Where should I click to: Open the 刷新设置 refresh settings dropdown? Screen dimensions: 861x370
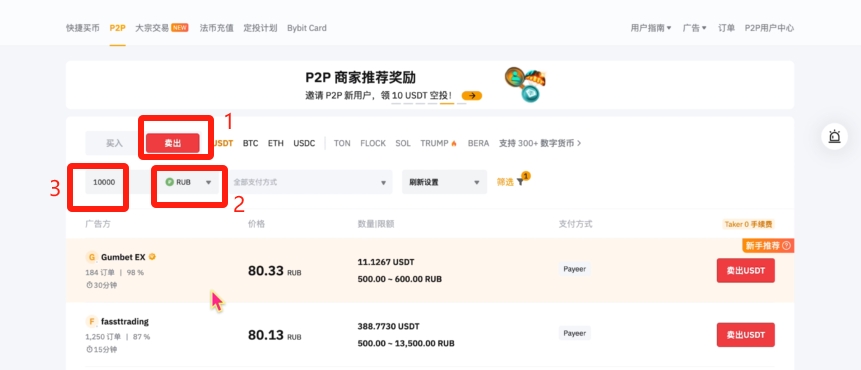[444, 182]
